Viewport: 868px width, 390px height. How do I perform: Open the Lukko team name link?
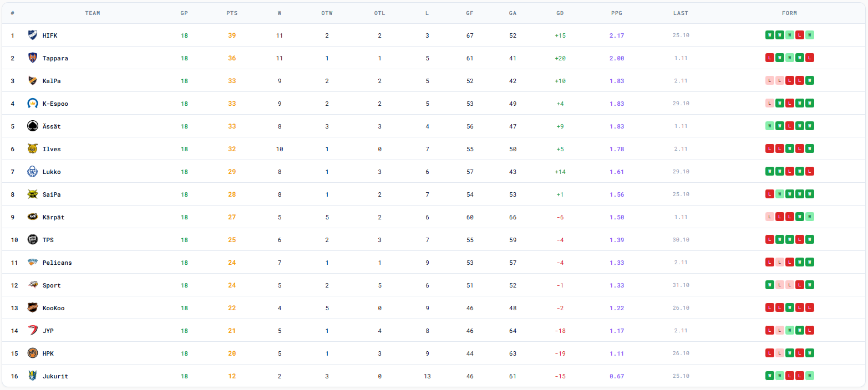[52, 172]
